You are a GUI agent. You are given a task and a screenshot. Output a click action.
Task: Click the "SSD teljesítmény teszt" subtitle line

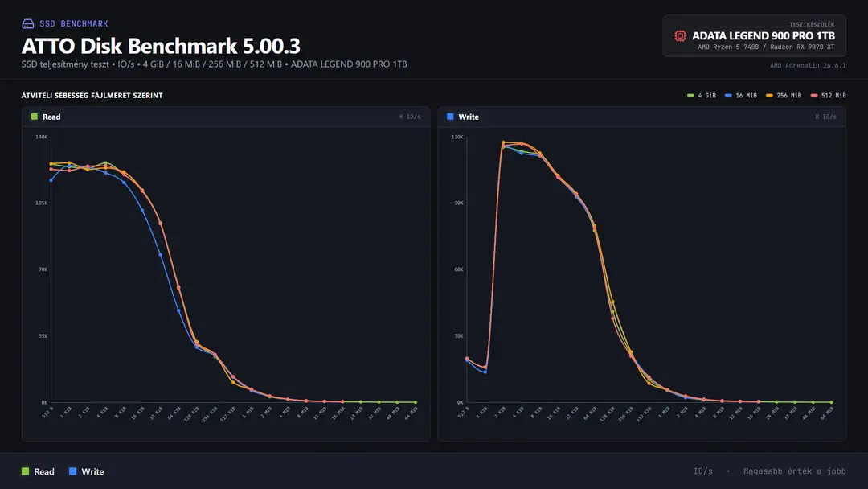[215, 64]
